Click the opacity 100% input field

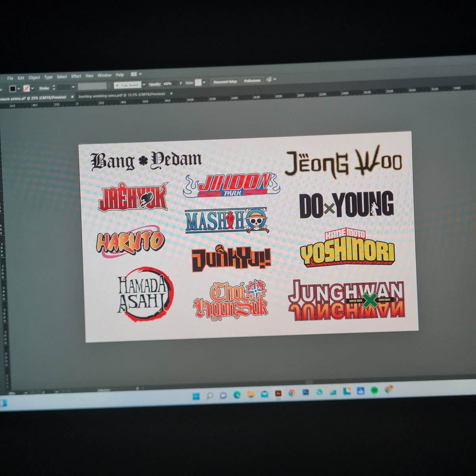coord(169,84)
